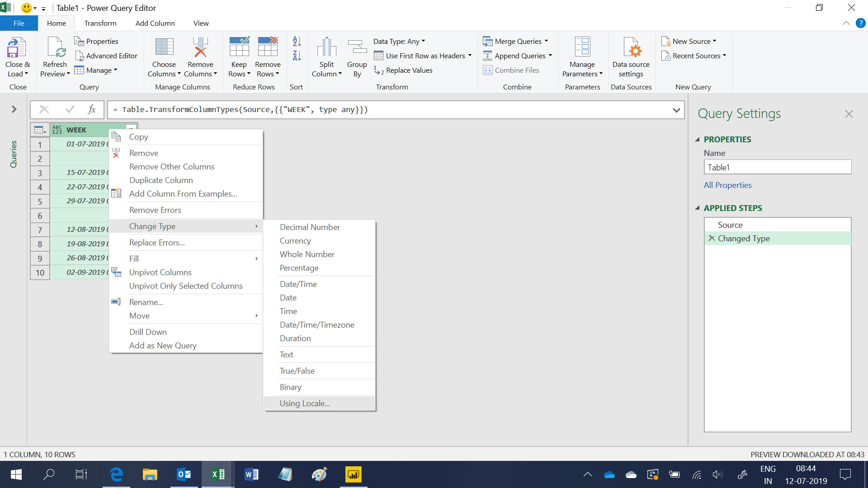Select Date type from Change Type submenu

(x=288, y=297)
